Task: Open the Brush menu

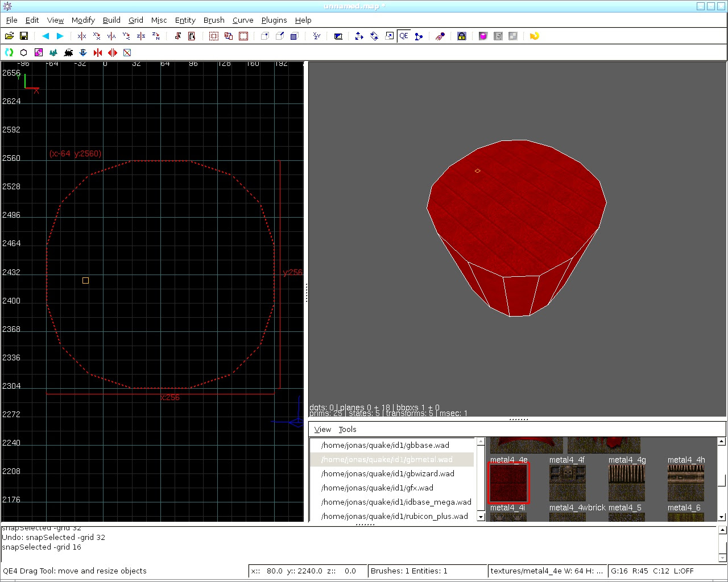Action: click(x=214, y=20)
